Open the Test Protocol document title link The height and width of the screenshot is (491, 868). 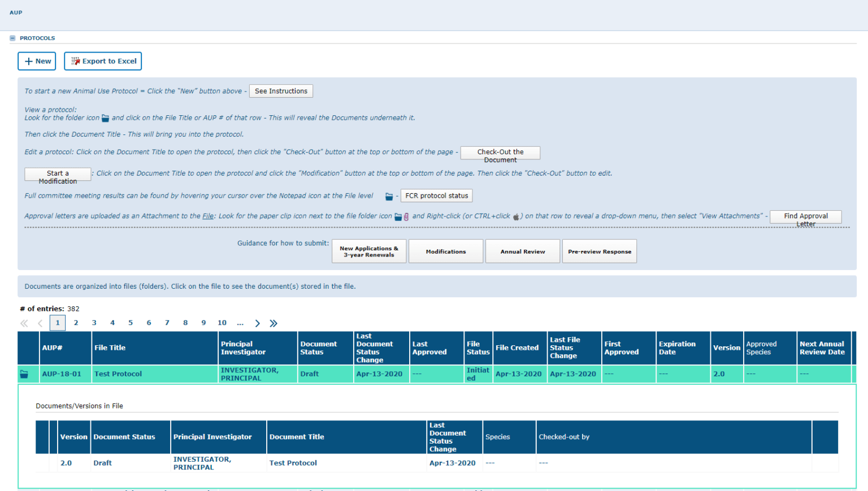(293, 463)
